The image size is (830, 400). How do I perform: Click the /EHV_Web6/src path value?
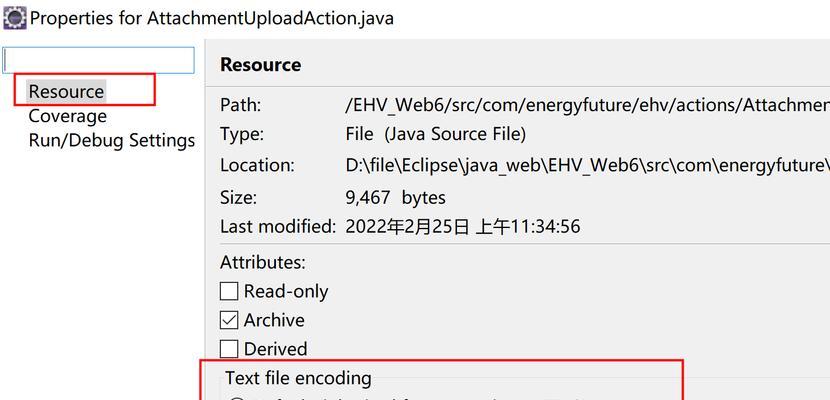[x=587, y=105]
